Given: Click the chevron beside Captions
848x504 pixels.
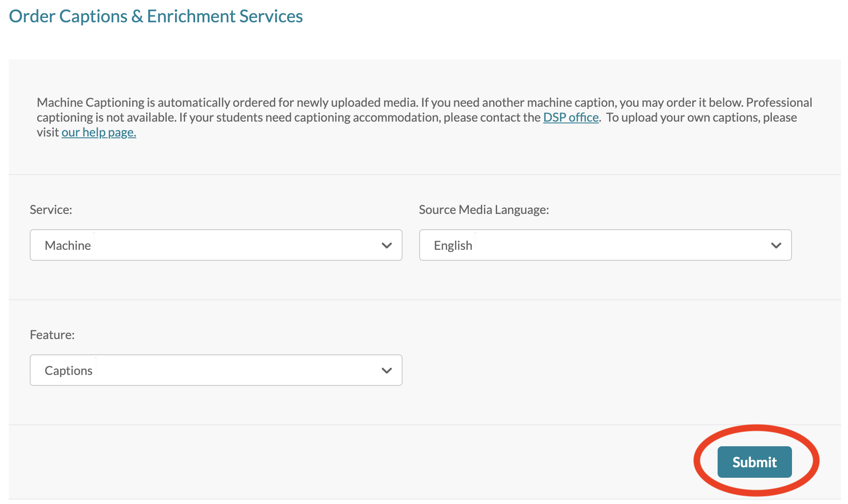Looking at the screenshot, I should [x=387, y=370].
